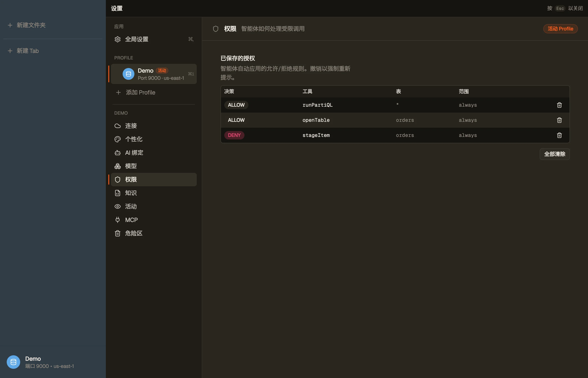Click the orders cell in openTable row
588x378 pixels.
click(405, 120)
